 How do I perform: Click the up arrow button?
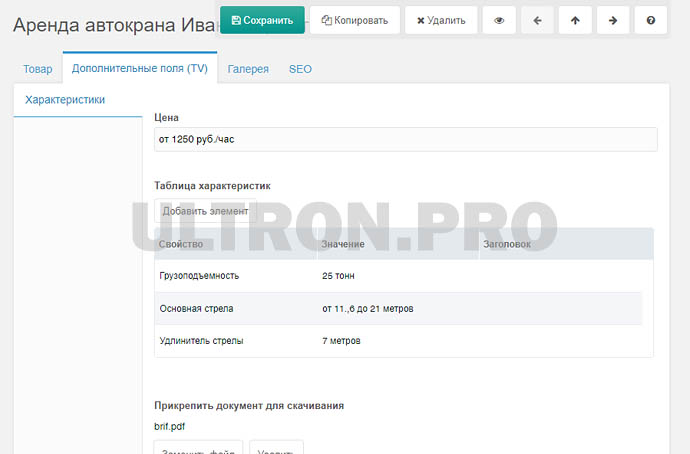pyautogui.click(x=575, y=20)
